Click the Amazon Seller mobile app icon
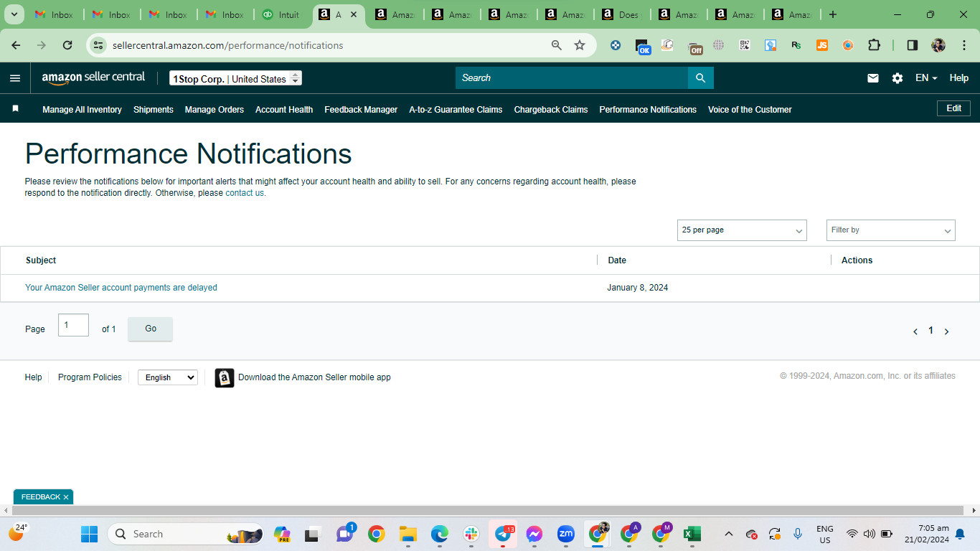Screen dimensions: 980x551 click(x=225, y=377)
